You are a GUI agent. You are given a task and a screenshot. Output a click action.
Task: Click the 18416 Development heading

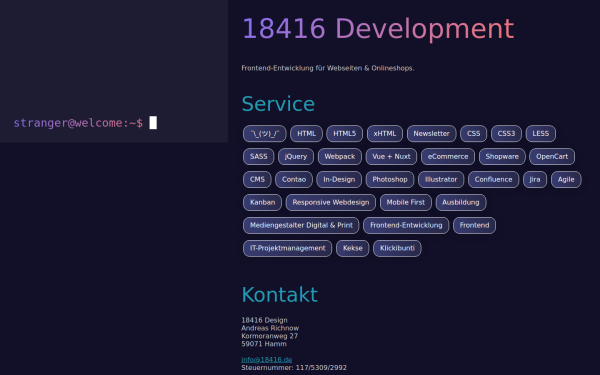click(x=378, y=29)
